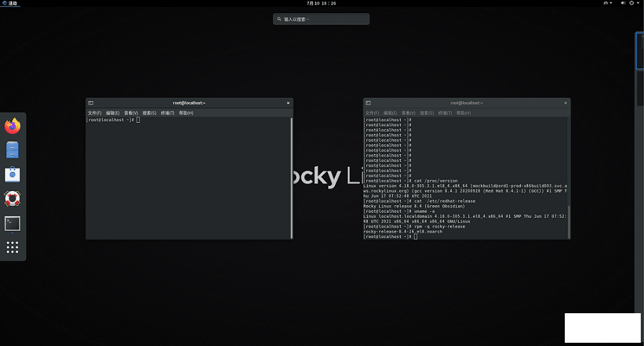Focus the overview search field
This screenshot has width=644, height=346.
321,19
